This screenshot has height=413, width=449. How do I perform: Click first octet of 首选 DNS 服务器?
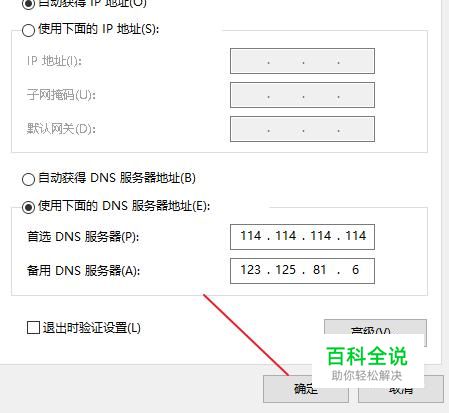point(251,236)
